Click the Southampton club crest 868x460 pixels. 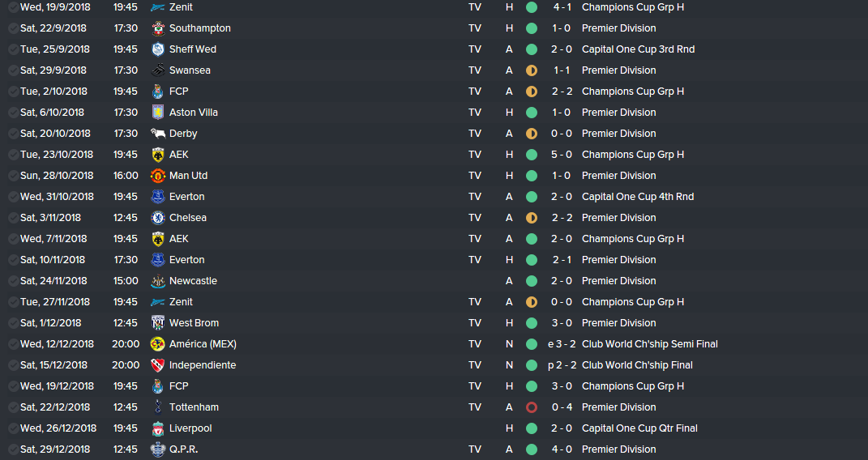tap(158, 28)
